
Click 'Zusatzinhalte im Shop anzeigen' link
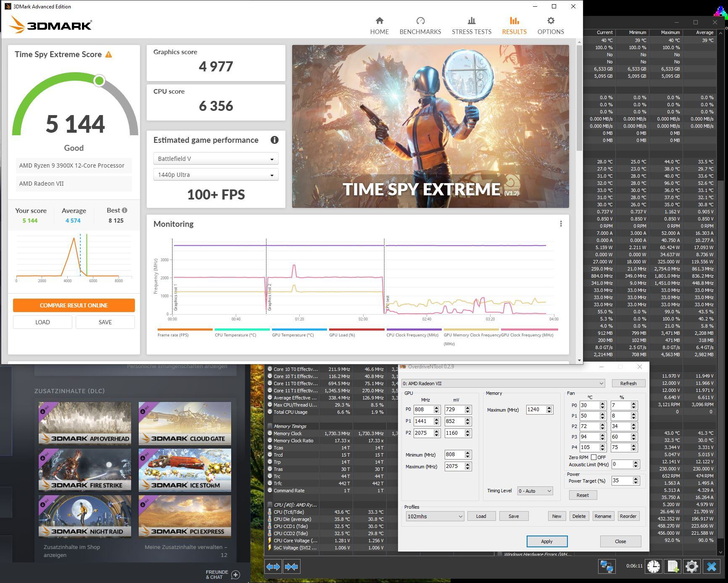[x=72, y=551]
